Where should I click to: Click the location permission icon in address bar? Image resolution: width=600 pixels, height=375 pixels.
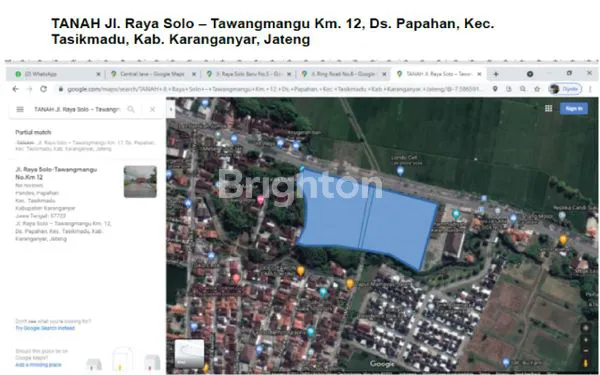(495, 89)
